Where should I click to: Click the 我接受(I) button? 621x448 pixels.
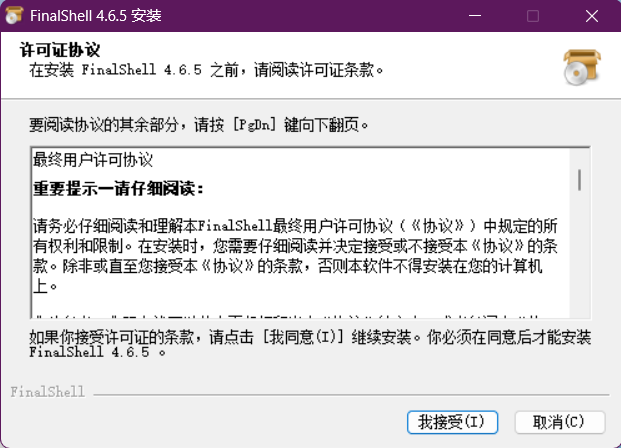pos(451,420)
